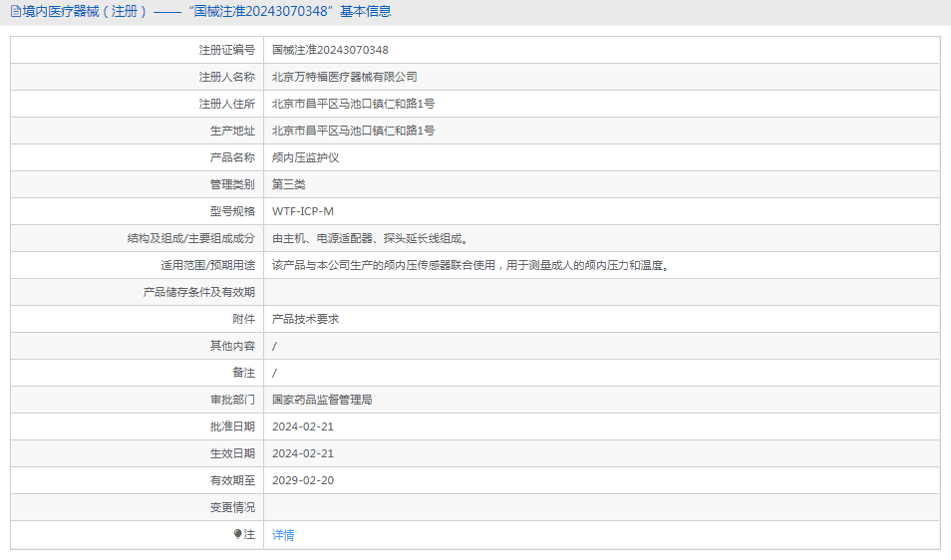Viewport: 951px width, 560px height.
Task: Select the address in the 注册人住所 row
Action: coord(353,104)
